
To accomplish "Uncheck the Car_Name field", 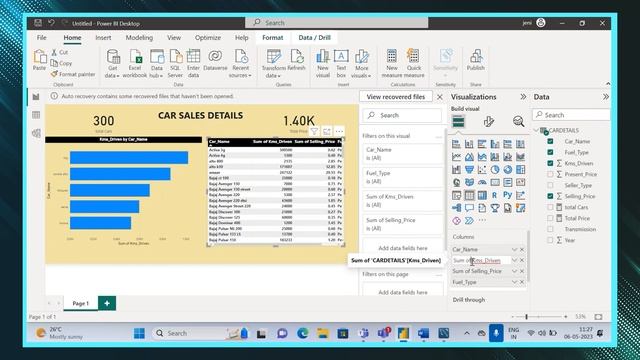I will point(550,141).
